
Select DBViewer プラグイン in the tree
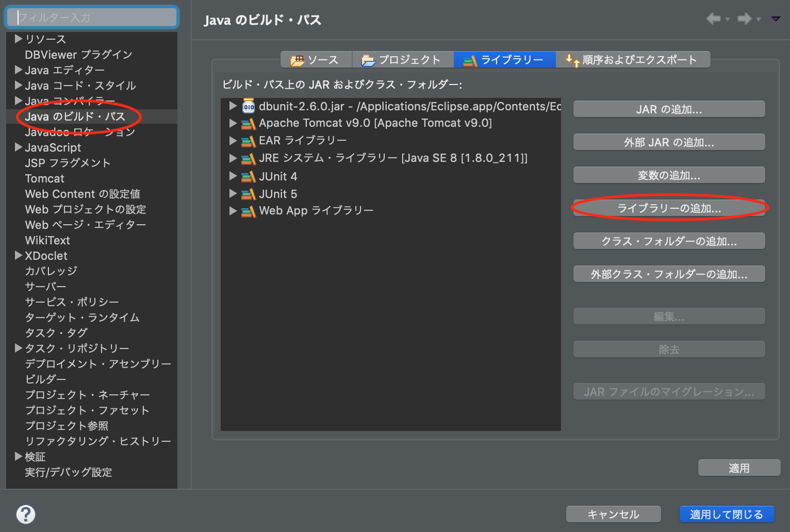78,55
